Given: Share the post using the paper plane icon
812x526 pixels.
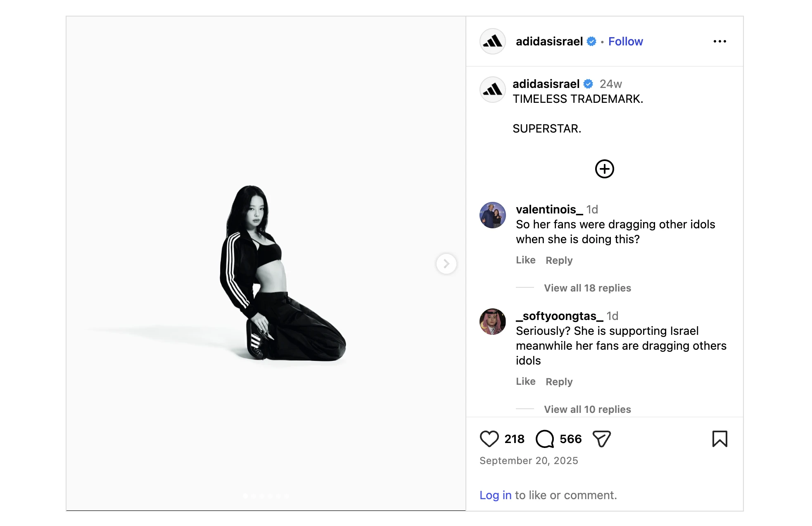Looking at the screenshot, I should pos(601,439).
